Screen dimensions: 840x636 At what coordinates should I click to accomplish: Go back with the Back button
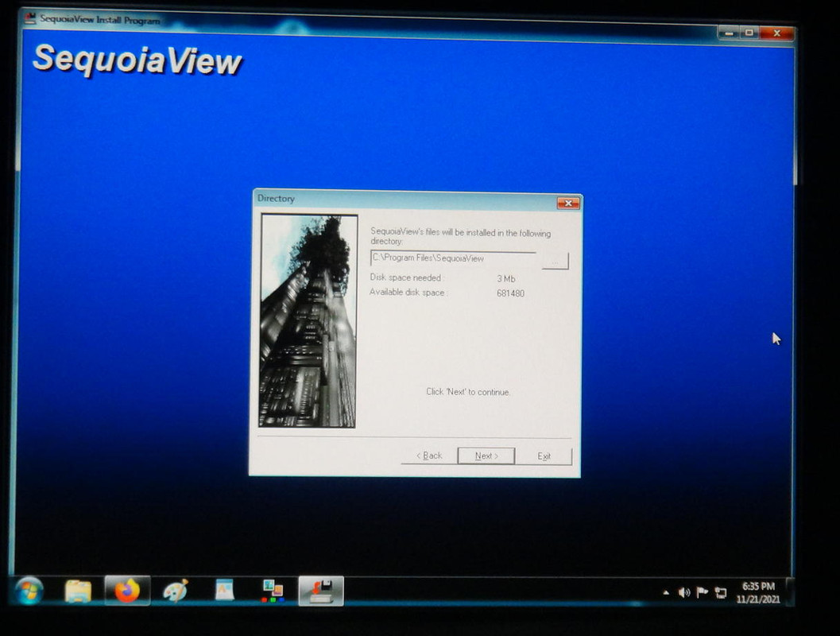tap(430, 456)
